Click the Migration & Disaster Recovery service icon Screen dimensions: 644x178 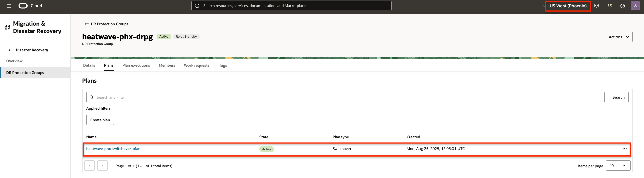click(x=7, y=27)
